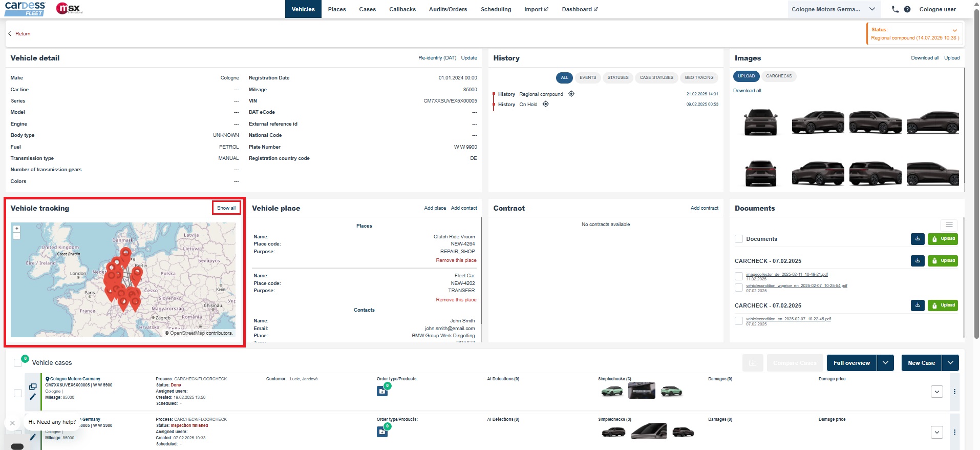This screenshot has height=450, width=980.
Task: Click the Full overview button
Action: coord(851,363)
